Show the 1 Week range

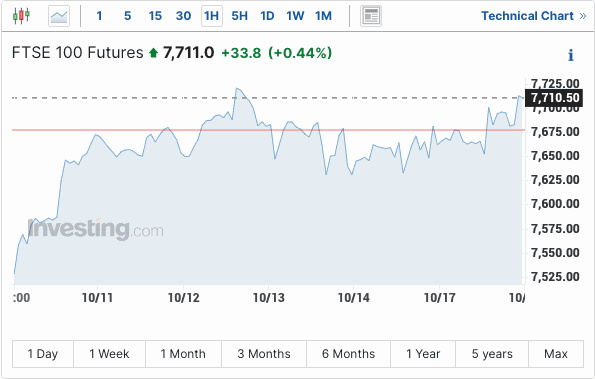(x=109, y=354)
